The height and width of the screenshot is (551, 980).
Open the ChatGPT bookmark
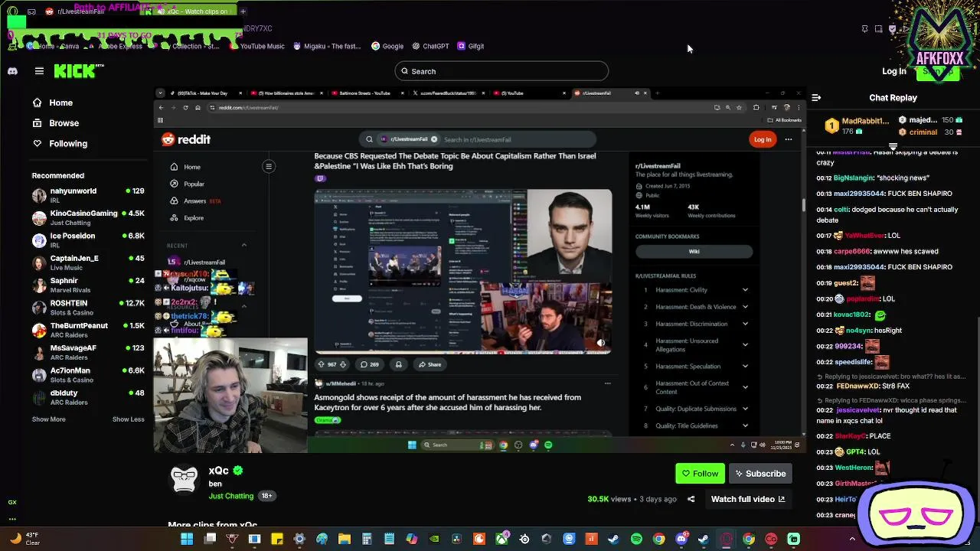[430, 46]
